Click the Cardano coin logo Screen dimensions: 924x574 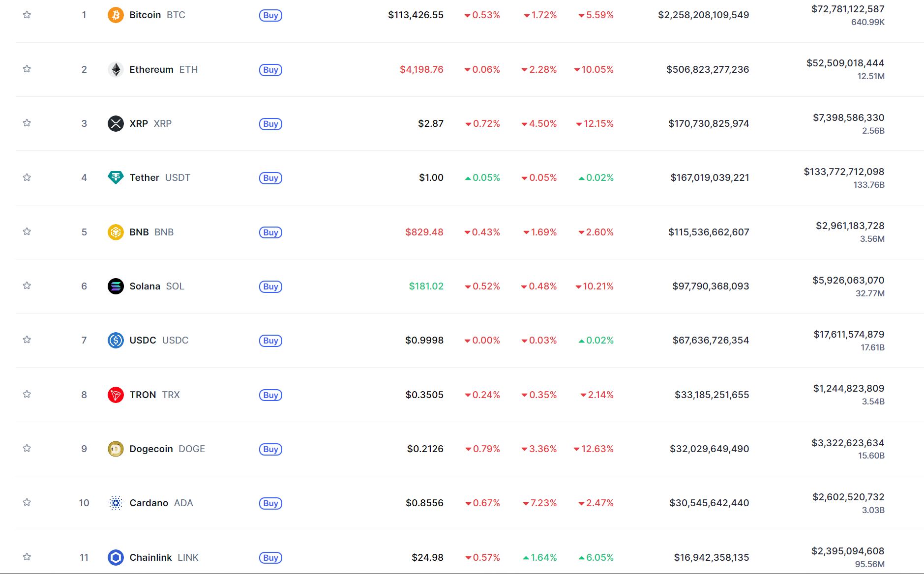coord(116,503)
